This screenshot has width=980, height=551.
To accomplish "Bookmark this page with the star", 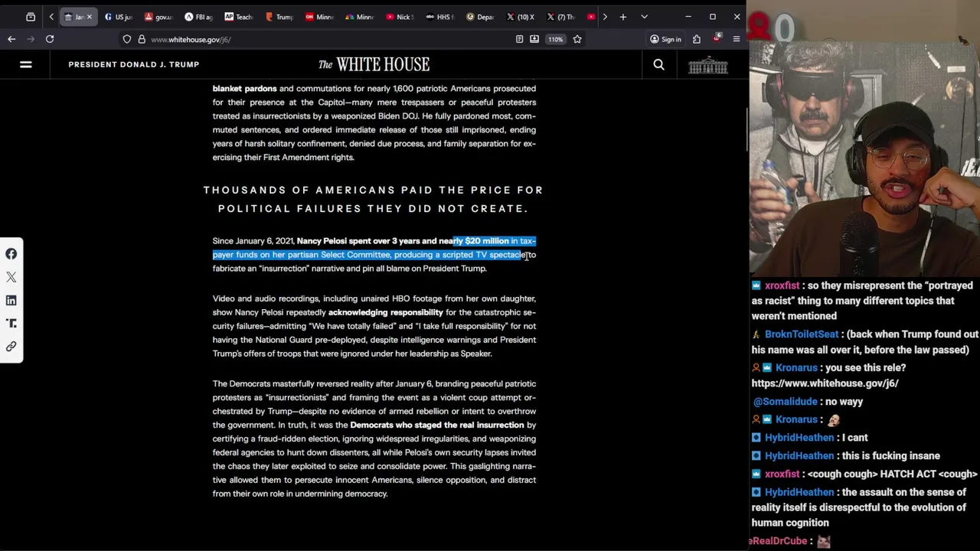I will click(x=577, y=39).
